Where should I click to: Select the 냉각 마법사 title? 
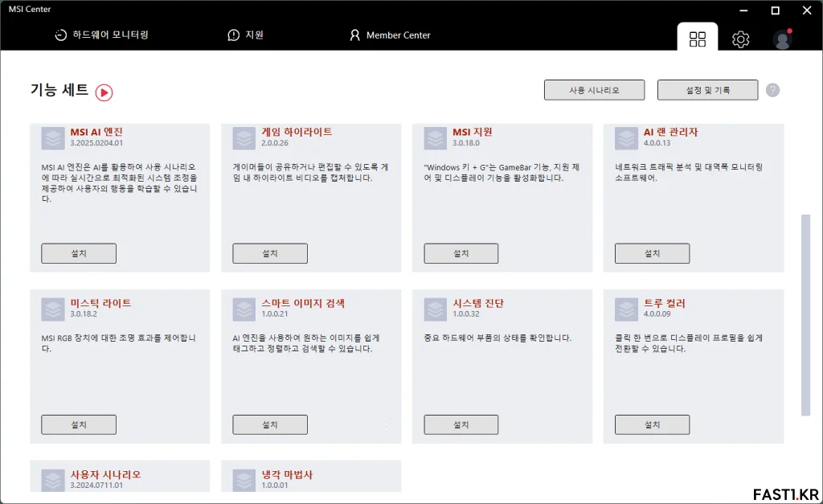pos(287,474)
